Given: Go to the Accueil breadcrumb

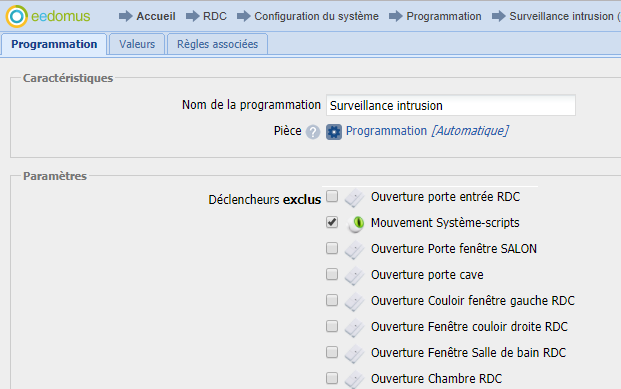Looking at the screenshot, I should 156,16.
